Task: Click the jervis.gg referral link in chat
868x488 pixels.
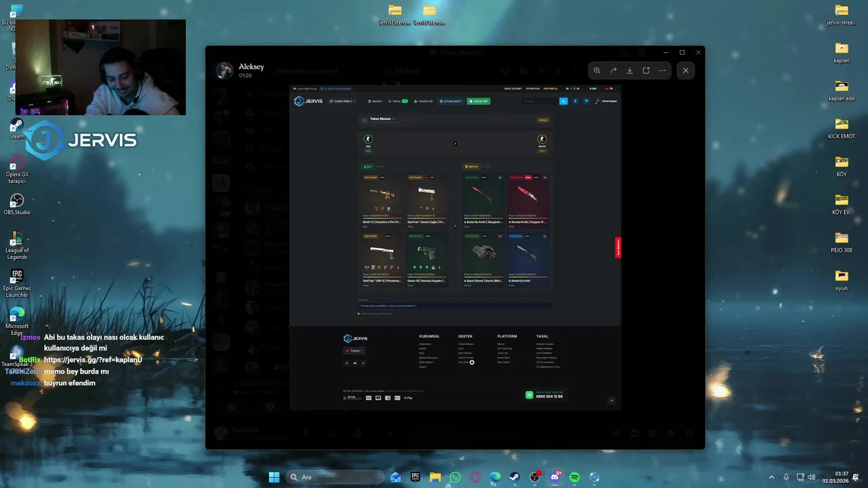Action: pos(93,360)
